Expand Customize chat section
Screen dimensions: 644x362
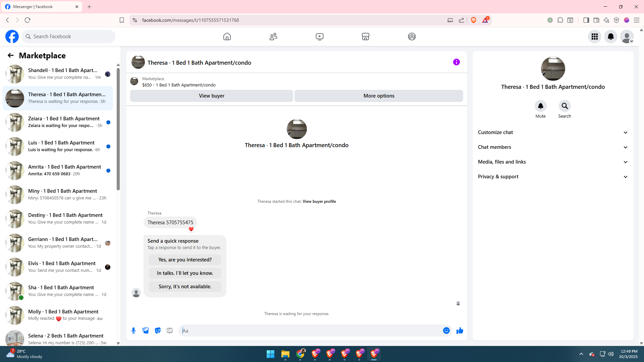[x=553, y=132]
